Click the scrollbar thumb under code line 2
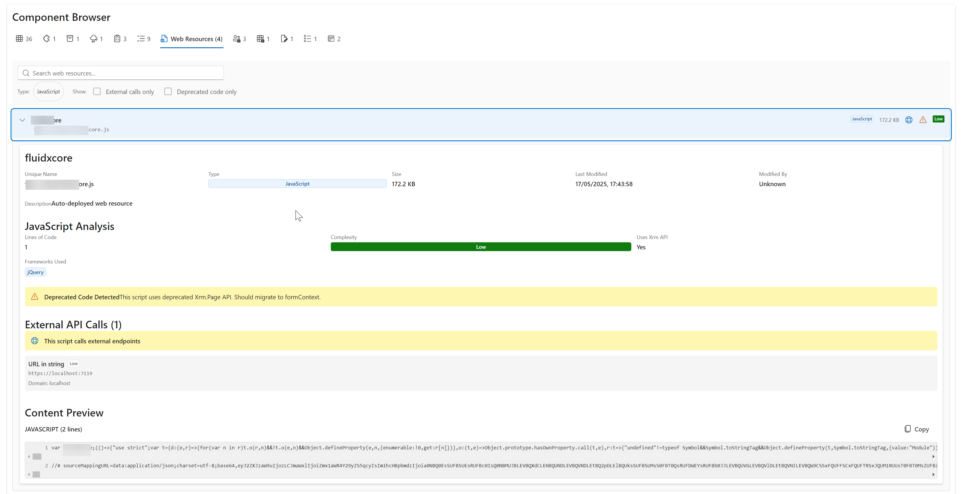 click(36, 474)
